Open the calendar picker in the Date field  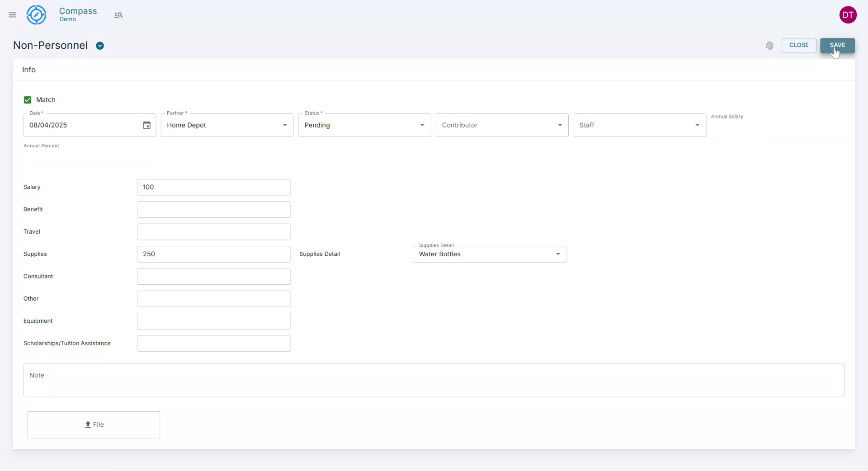coord(146,125)
